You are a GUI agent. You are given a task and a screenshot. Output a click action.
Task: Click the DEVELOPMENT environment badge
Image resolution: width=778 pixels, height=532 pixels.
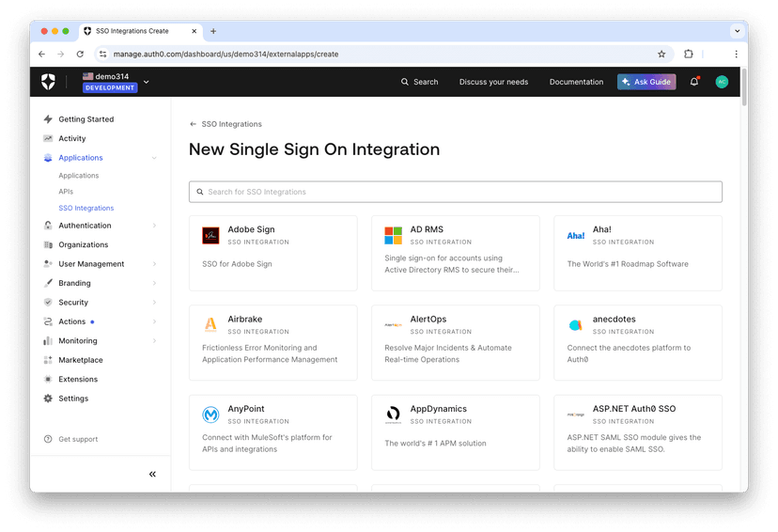click(x=110, y=87)
